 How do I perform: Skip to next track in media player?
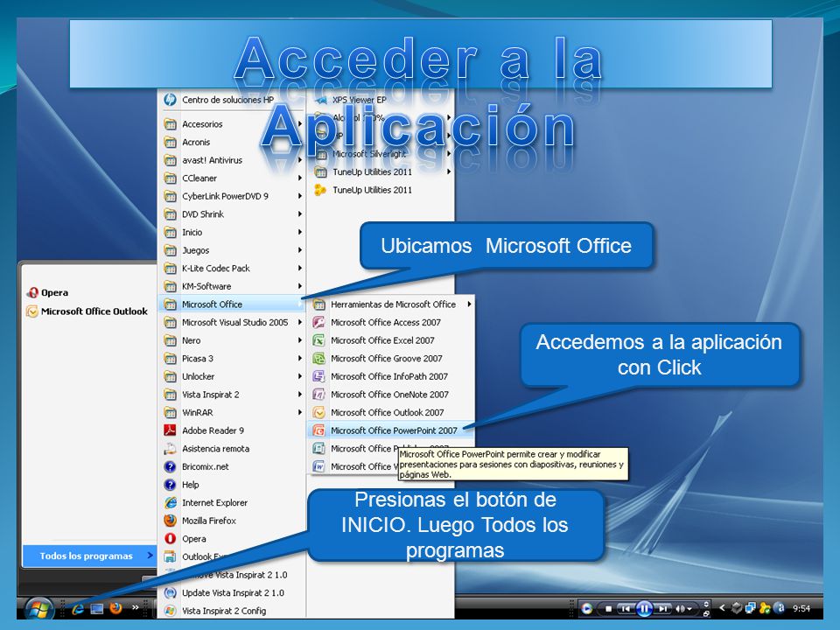coord(662,609)
